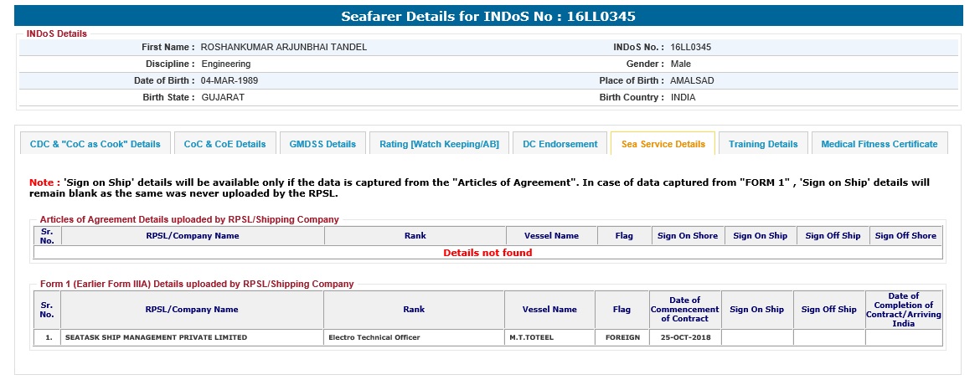
Task: Click the Sea Service Details tab
Action: 663,144
